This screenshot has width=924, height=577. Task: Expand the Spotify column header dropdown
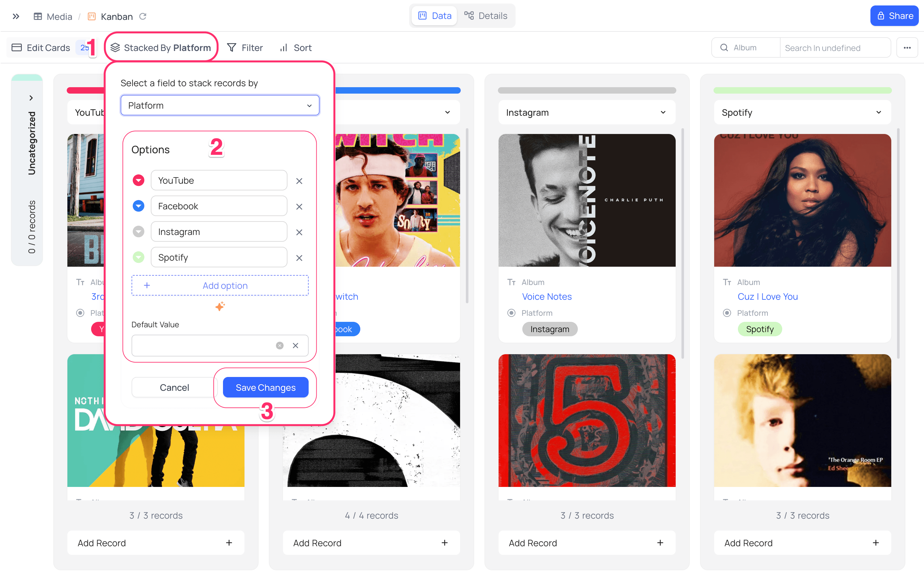[878, 112]
